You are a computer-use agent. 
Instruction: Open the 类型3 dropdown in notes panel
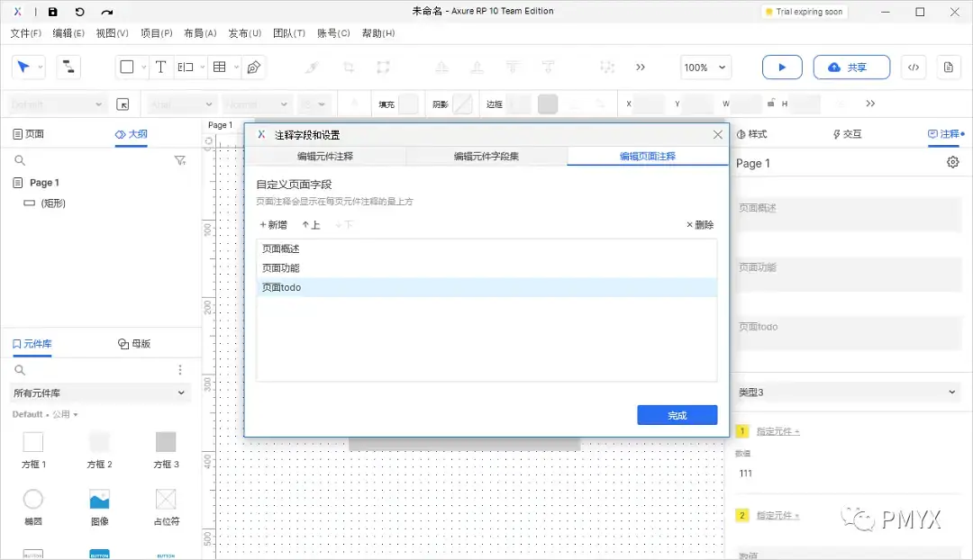click(x=847, y=392)
